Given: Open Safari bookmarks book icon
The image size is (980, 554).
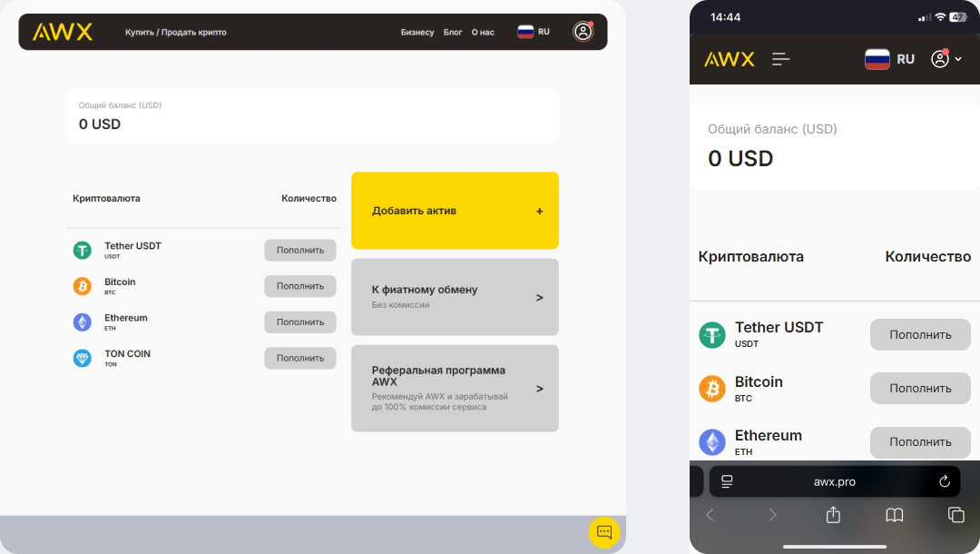Looking at the screenshot, I should [x=894, y=515].
